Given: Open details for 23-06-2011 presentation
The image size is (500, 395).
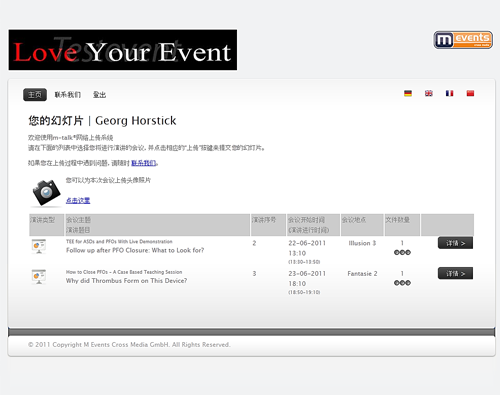Looking at the screenshot, I should click(x=455, y=273).
